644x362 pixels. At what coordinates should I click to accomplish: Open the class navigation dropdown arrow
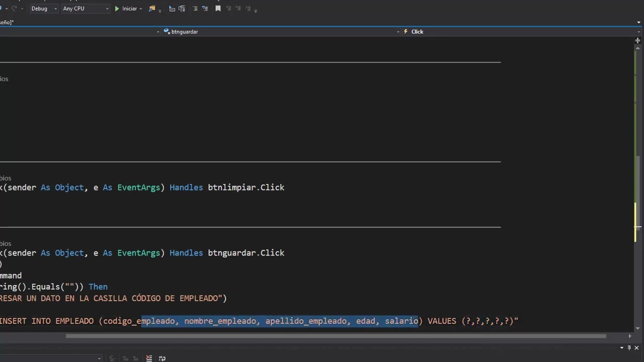pyautogui.click(x=158, y=32)
